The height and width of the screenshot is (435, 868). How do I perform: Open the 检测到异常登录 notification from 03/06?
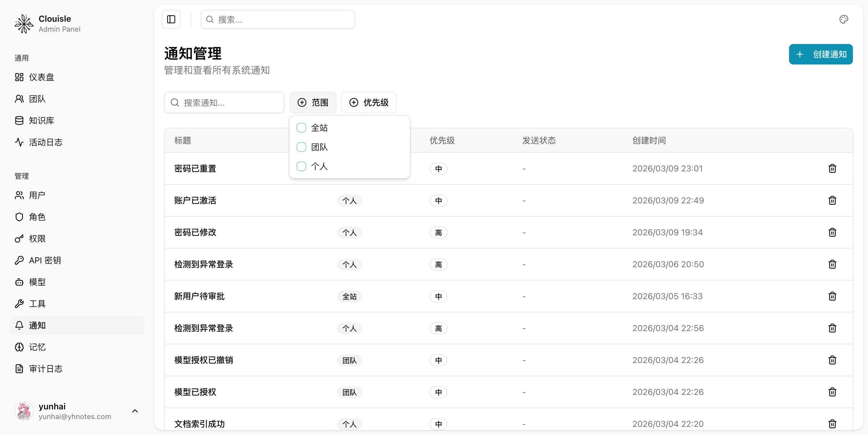pos(203,264)
